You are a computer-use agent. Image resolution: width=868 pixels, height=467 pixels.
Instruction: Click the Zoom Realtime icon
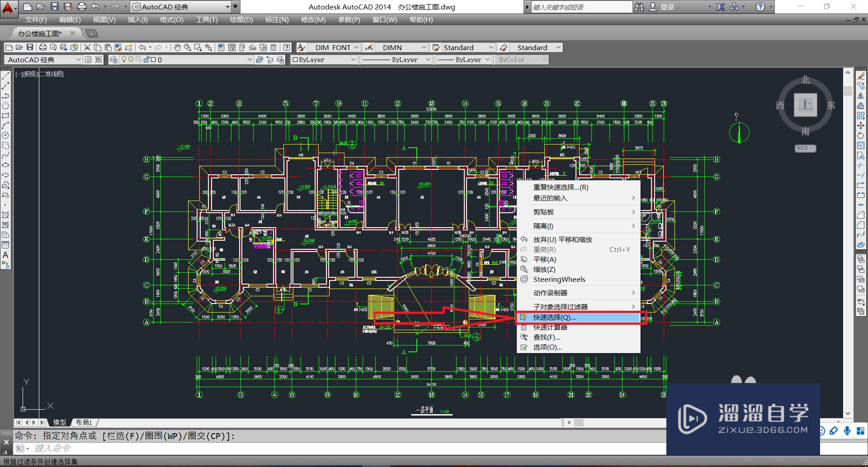pyautogui.click(x=187, y=47)
